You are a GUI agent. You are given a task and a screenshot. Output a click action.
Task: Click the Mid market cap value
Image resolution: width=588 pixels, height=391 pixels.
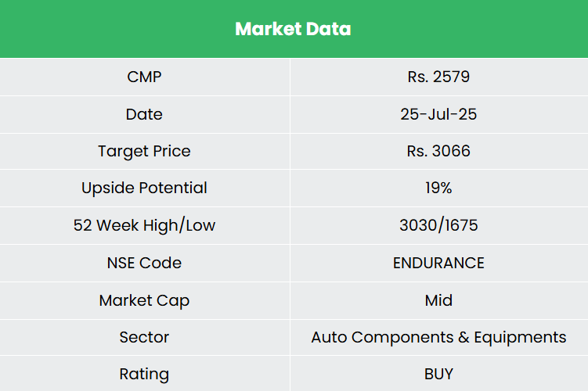[438, 300]
